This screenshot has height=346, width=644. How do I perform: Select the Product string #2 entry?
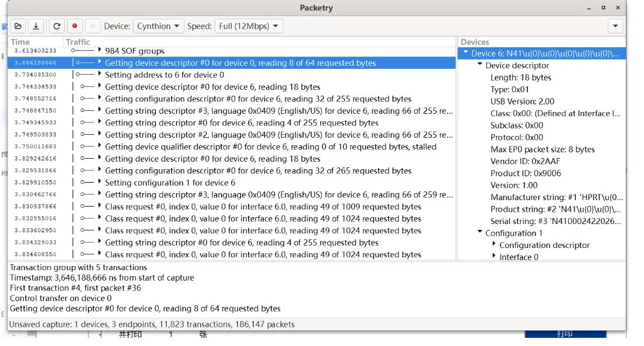pyautogui.click(x=555, y=209)
